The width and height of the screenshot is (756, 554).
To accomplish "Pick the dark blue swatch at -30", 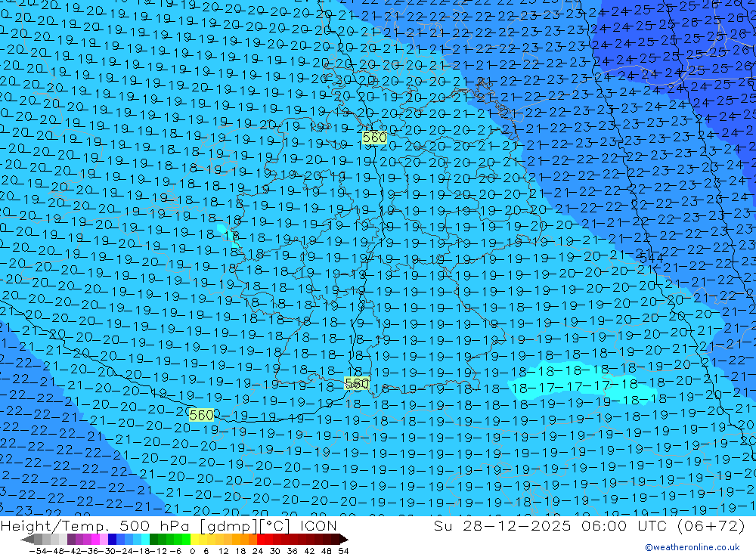I will (x=113, y=540).
